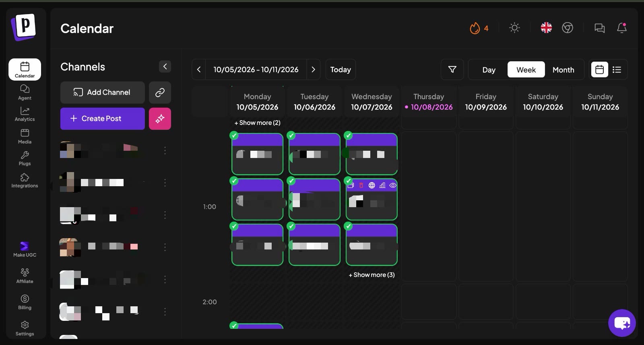The width and height of the screenshot is (644, 345).
Task: Go to previous week
Action: click(199, 69)
